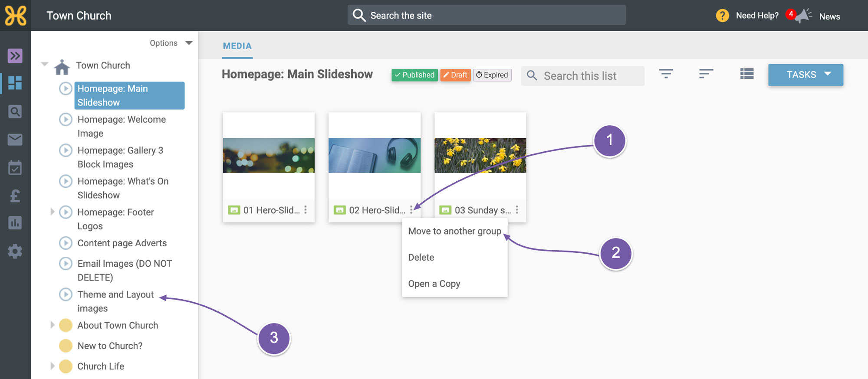
Task: Open the dashboard icon in left sidebar
Action: 15,83
